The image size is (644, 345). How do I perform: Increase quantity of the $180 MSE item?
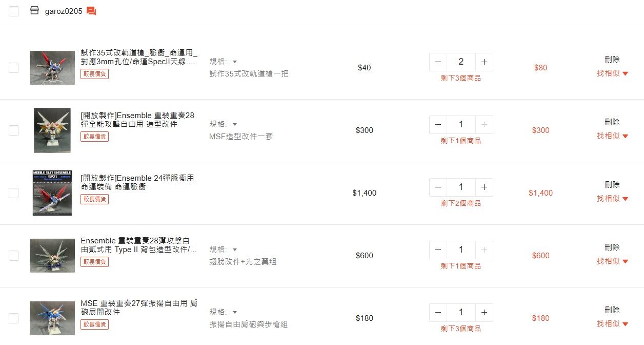pyautogui.click(x=484, y=312)
